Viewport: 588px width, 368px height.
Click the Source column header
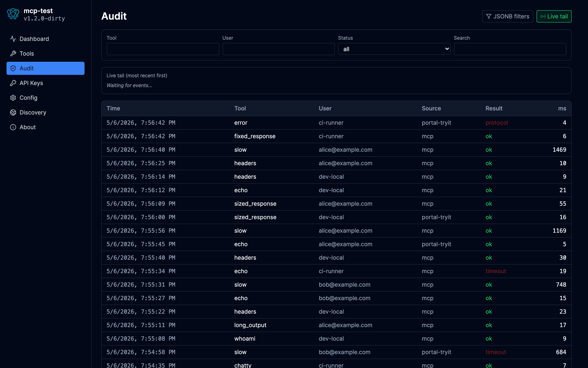click(x=431, y=109)
